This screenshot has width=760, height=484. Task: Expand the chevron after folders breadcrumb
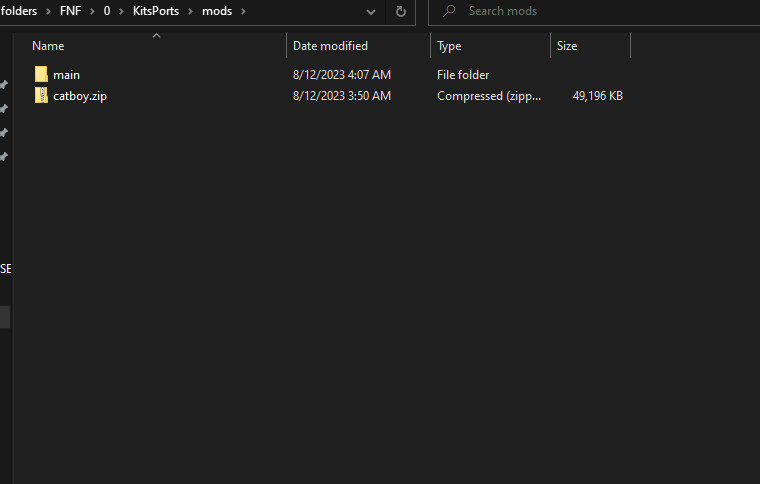pos(48,11)
